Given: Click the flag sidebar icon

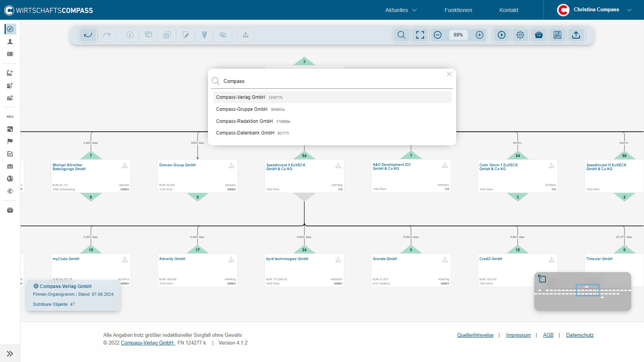Looking at the screenshot, I should click(10, 141).
